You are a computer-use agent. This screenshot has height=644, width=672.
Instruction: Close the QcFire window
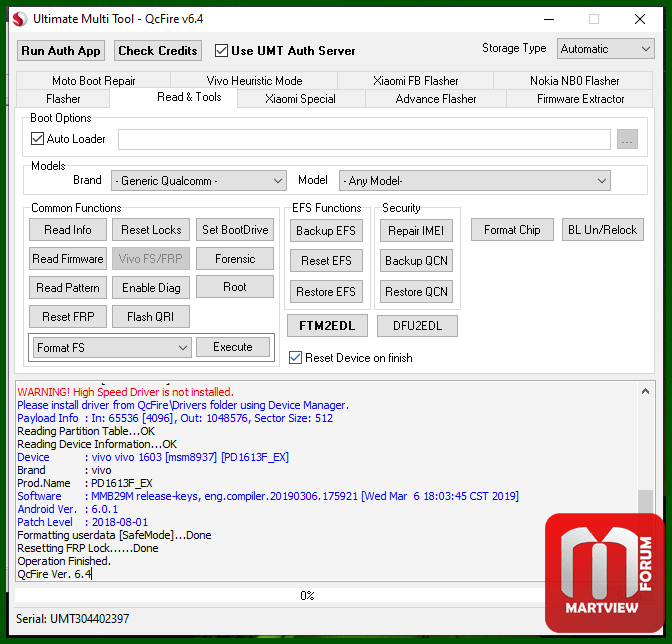640,19
